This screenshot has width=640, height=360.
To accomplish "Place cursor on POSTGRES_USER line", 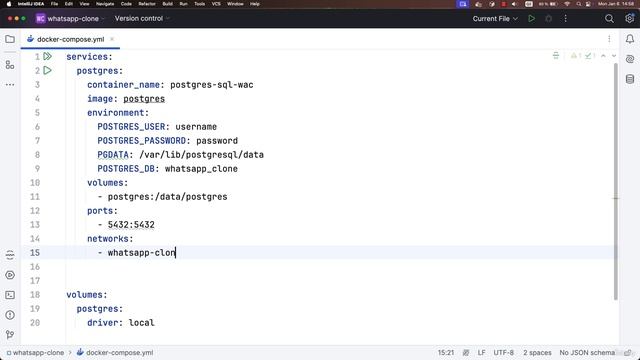I will coord(157,127).
